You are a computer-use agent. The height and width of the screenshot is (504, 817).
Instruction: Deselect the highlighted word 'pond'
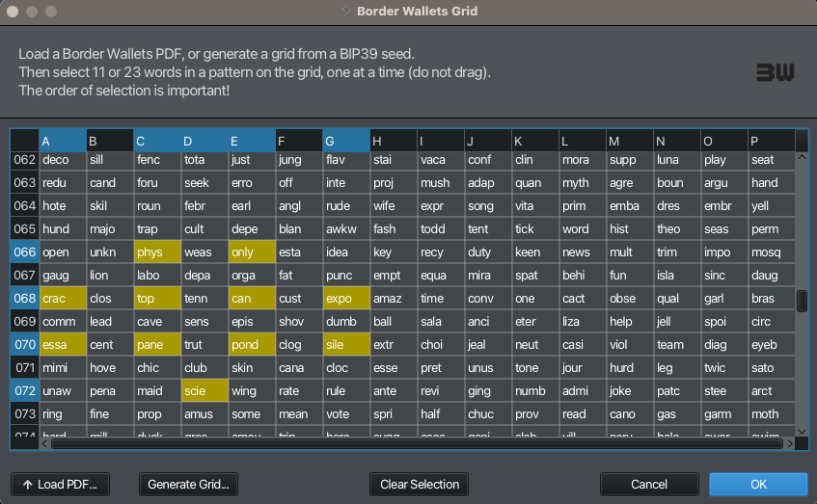252,345
